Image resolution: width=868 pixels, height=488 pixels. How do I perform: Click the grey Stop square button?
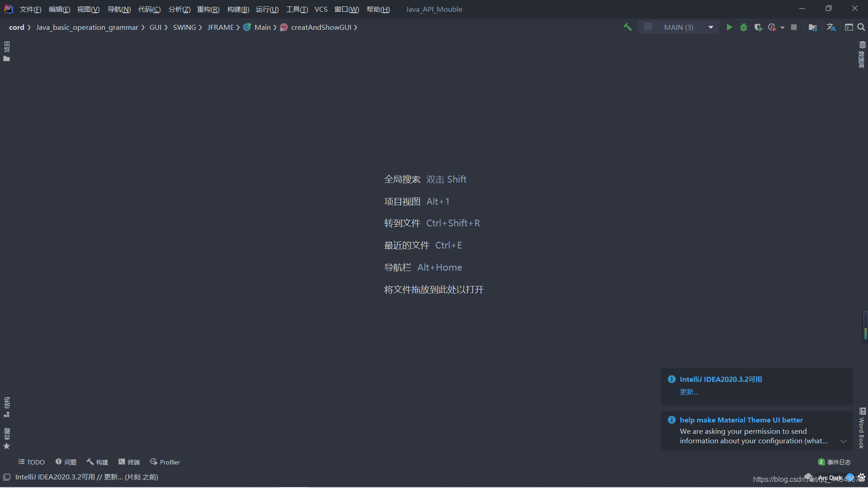(794, 27)
